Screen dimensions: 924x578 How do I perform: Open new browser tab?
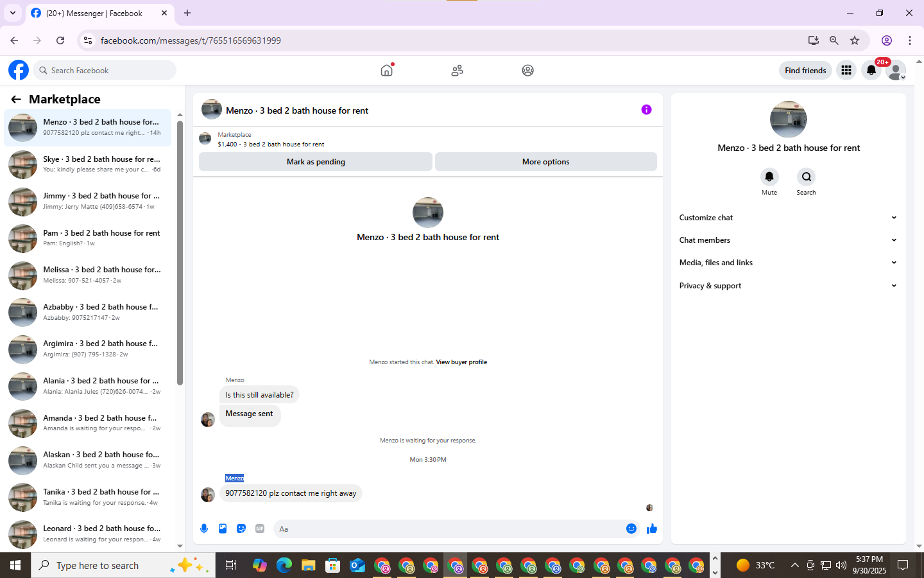187,13
